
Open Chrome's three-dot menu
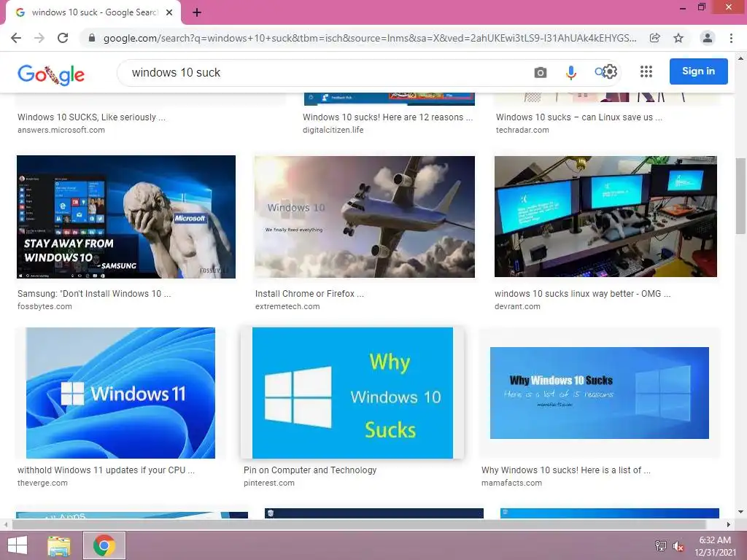pyautogui.click(x=731, y=38)
